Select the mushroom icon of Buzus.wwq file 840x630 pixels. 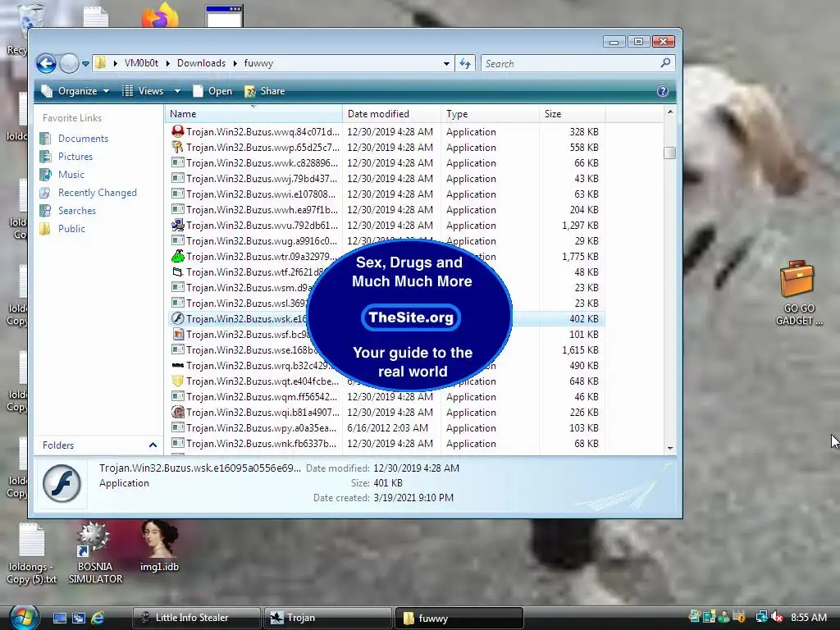point(178,131)
